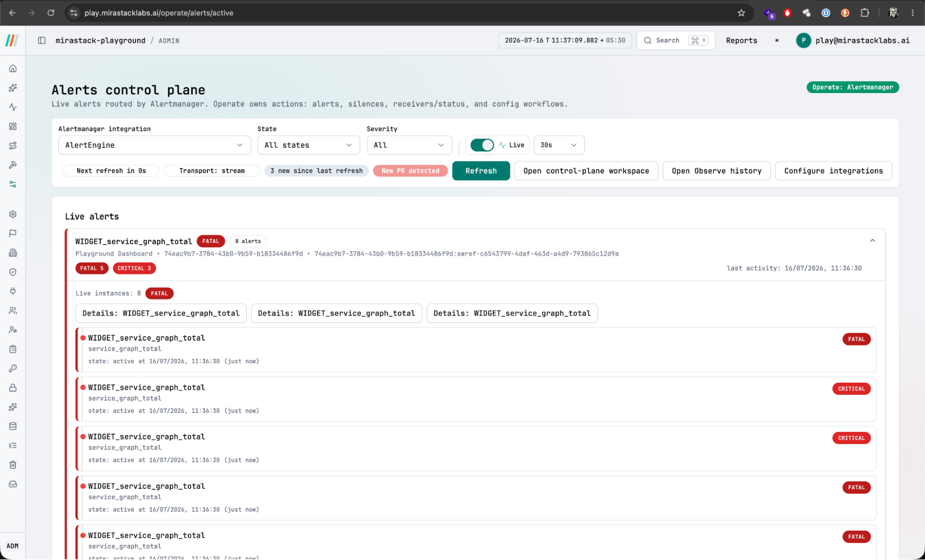The height and width of the screenshot is (560, 925).
Task: Select the green sliders (Operate) sidebar icon
Action: [13, 184]
